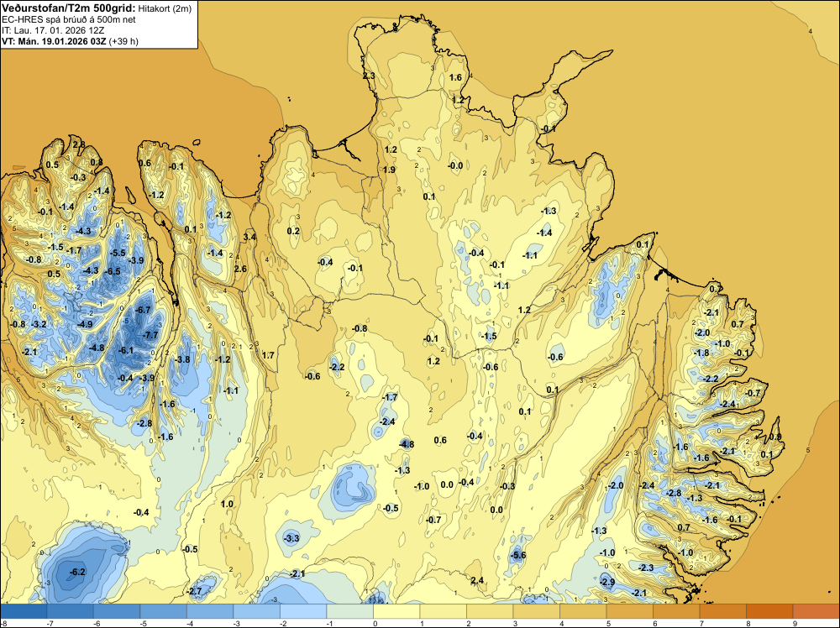Click the '-6.2' temperature value
Image resolution: width=840 pixels, height=628 pixels.
coord(77,572)
